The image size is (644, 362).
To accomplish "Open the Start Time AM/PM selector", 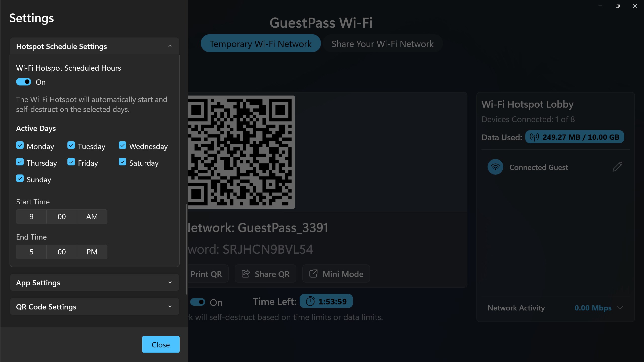I will (x=92, y=217).
